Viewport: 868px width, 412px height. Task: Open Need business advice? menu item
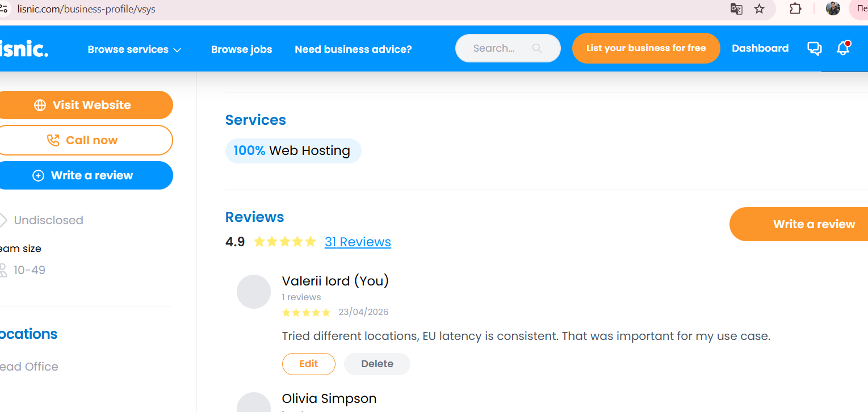coord(353,49)
